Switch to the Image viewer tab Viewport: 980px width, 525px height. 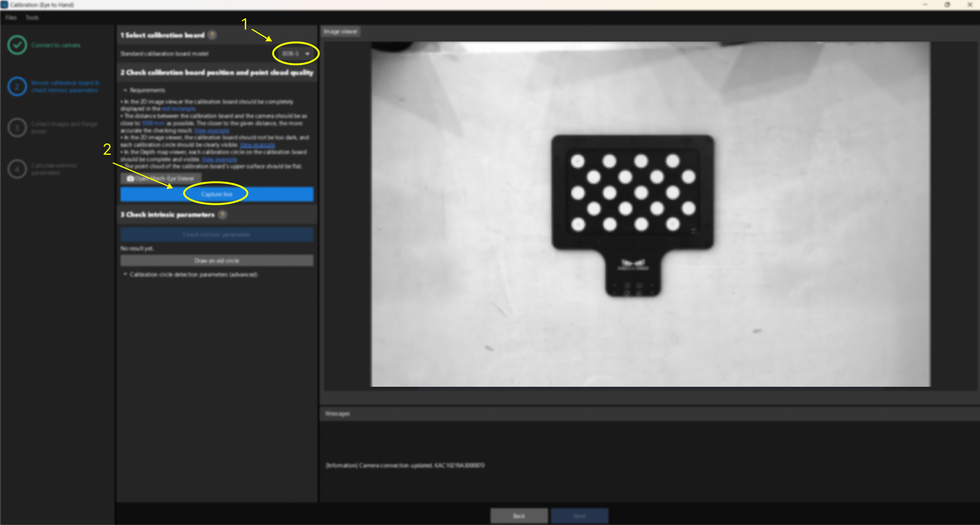[340, 32]
